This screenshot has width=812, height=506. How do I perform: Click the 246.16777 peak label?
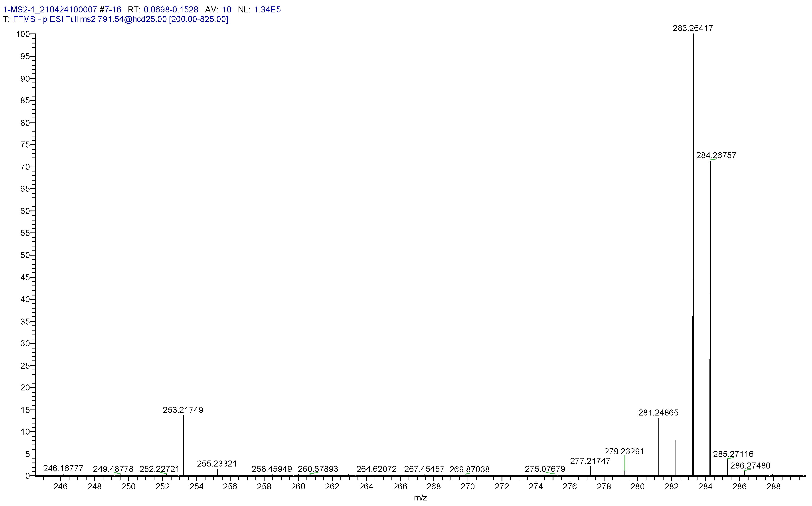63,468
